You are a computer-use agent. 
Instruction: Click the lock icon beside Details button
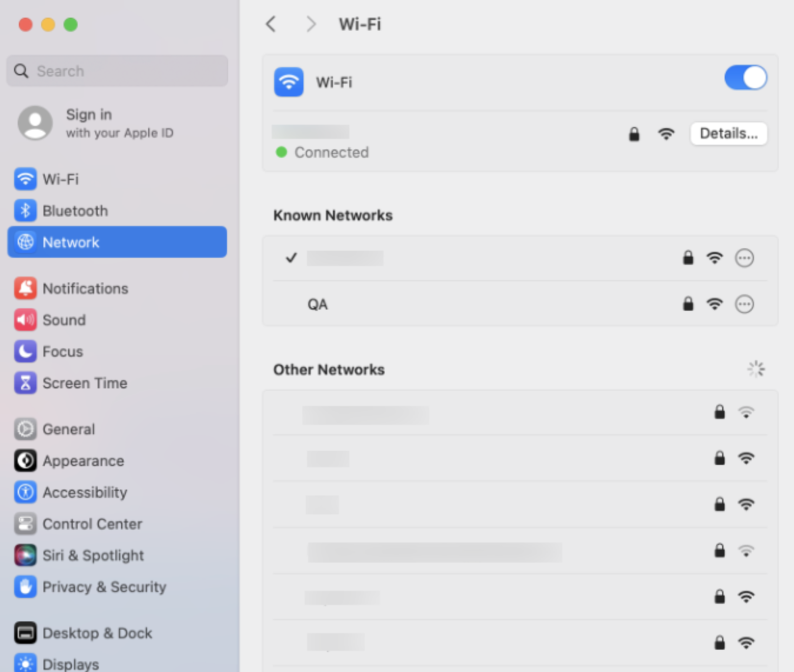point(633,134)
